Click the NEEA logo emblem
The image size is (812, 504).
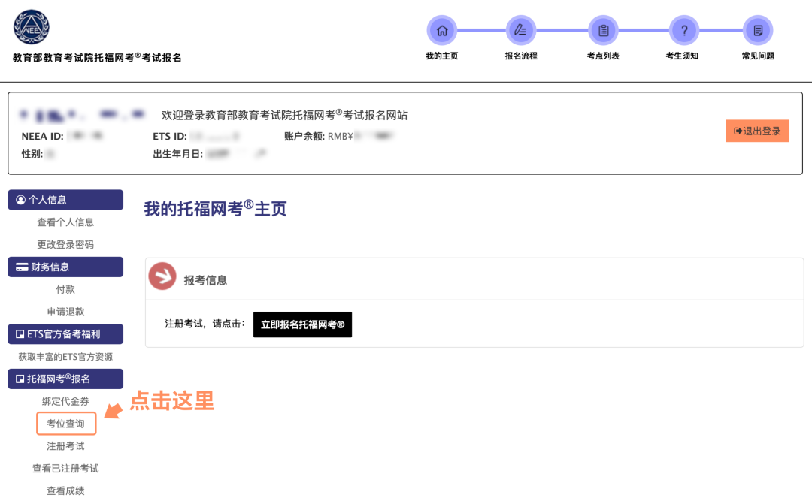tap(32, 27)
